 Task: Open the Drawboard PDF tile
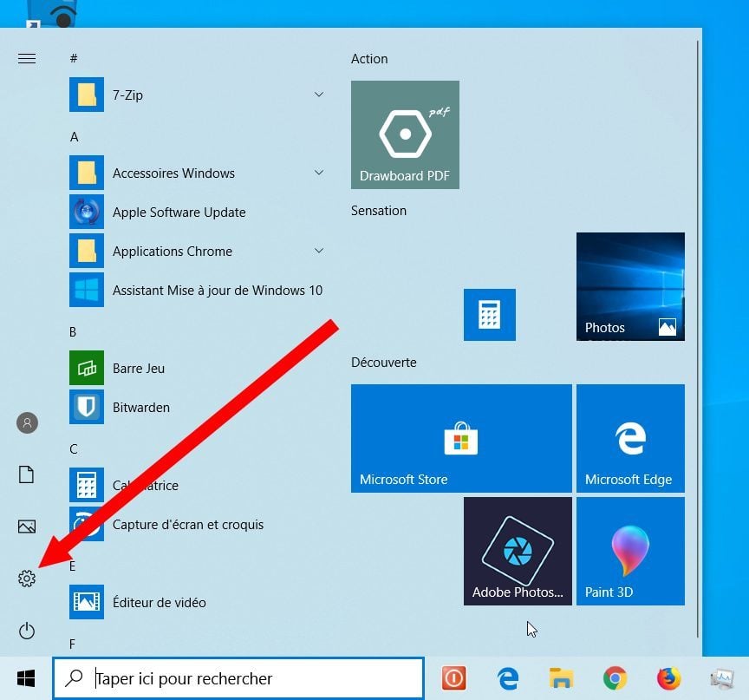(405, 134)
